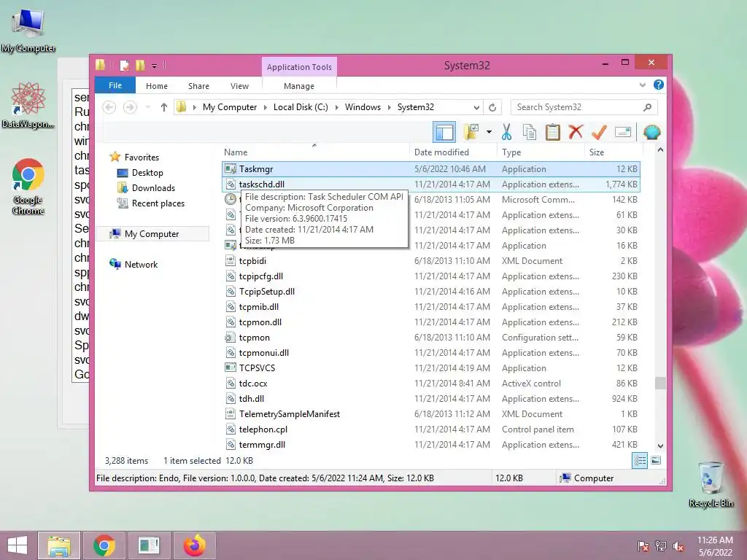Switch to the Home ribbon tab

pos(157,86)
